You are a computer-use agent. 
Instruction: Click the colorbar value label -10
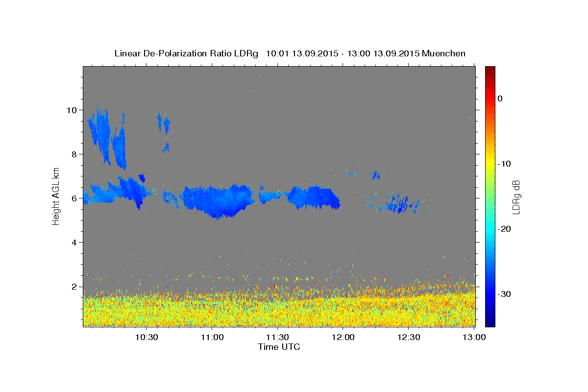pos(505,164)
